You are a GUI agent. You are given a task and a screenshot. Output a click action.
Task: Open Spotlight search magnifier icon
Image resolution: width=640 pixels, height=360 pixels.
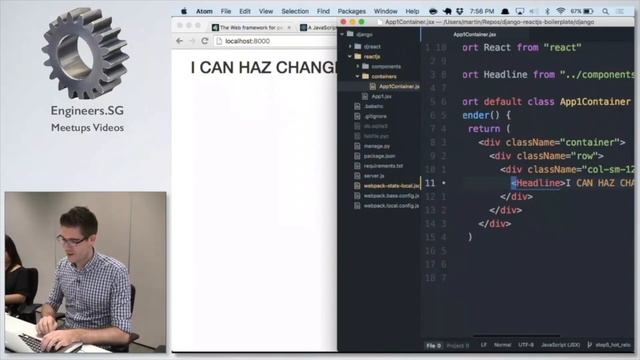pos(606,11)
